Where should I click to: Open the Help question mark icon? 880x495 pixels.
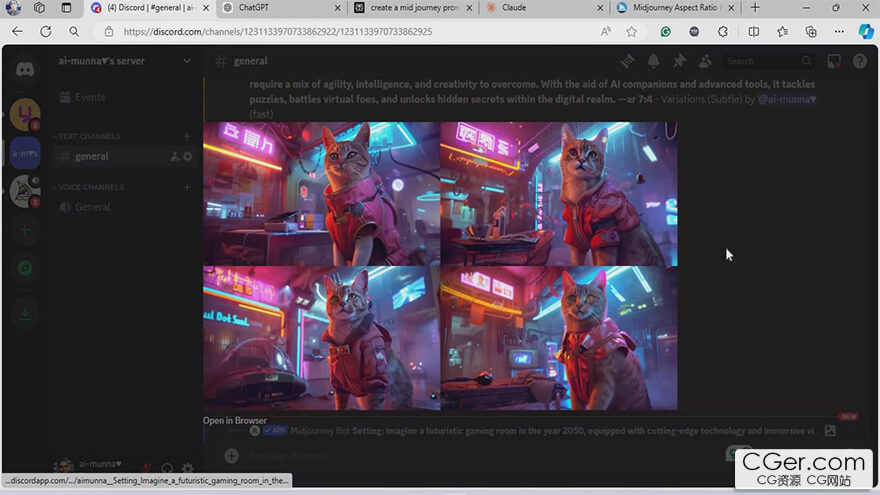coord(860,61)
